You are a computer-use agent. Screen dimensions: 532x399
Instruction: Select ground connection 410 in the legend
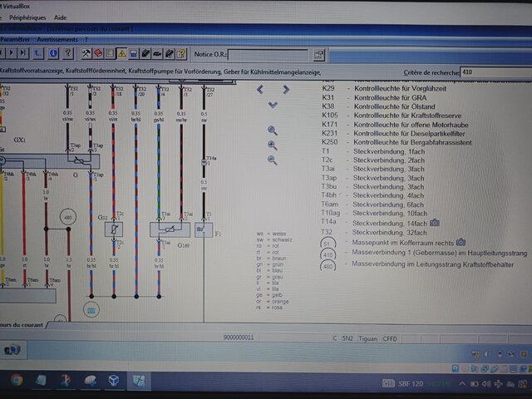(x=329, y=254)
